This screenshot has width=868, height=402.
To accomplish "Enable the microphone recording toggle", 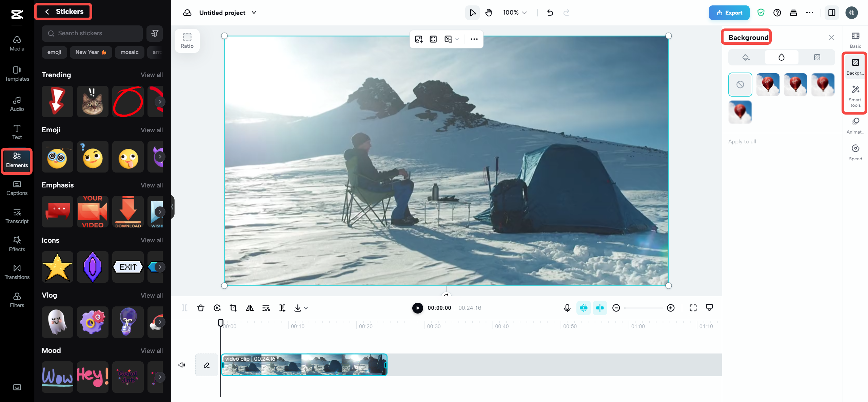I will 566,308.
